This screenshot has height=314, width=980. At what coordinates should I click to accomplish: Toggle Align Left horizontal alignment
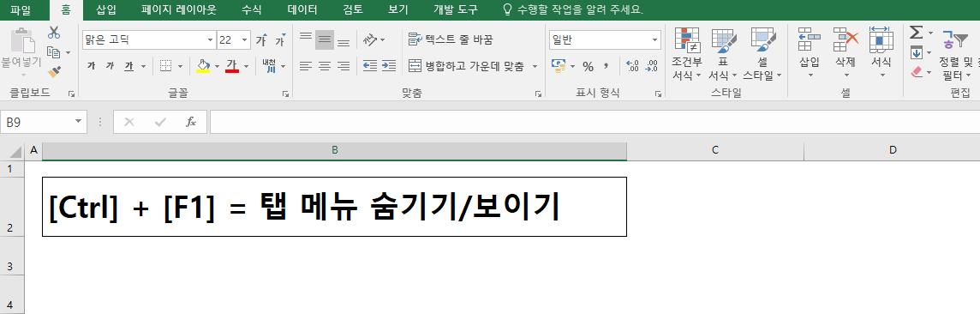(306, 66)
